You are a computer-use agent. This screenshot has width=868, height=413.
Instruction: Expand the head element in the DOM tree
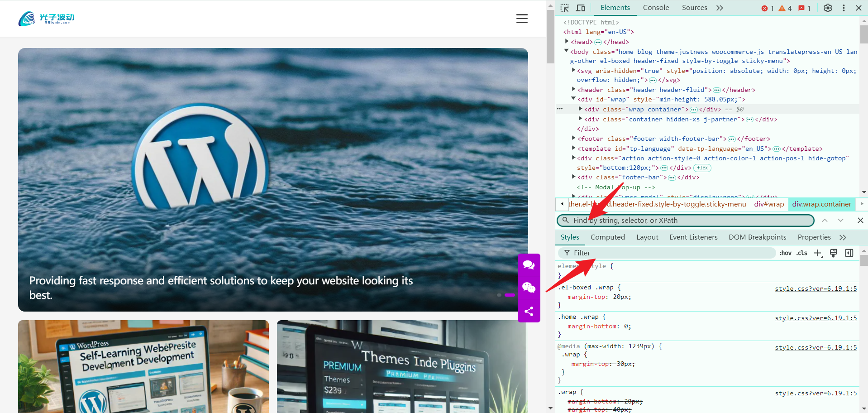click(568, 41)
